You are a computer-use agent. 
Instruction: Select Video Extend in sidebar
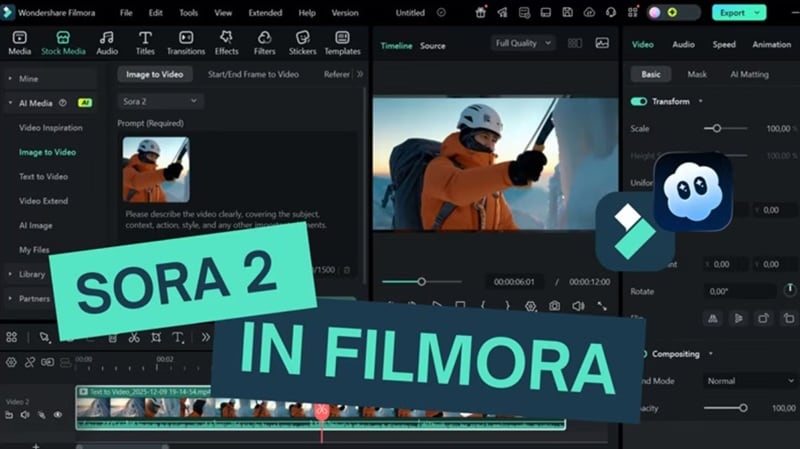(43, 201)
